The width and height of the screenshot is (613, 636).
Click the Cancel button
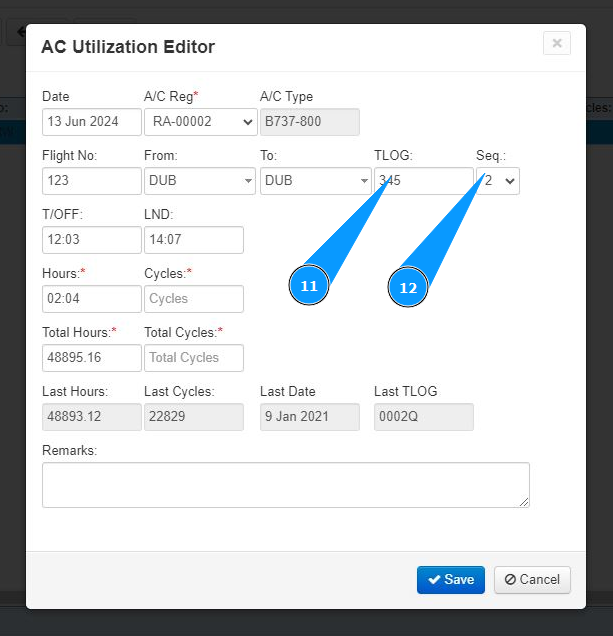tap(532, 580)
